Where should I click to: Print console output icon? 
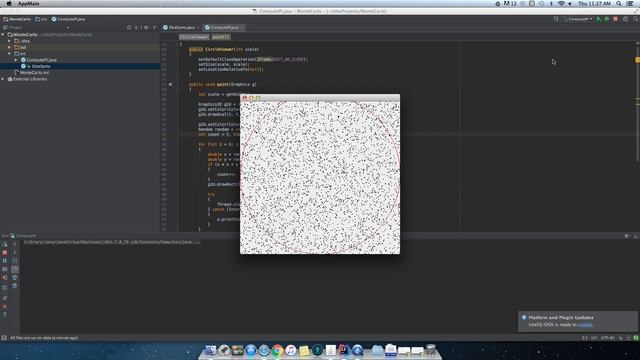pyautogui.click(x=15, y=278)
